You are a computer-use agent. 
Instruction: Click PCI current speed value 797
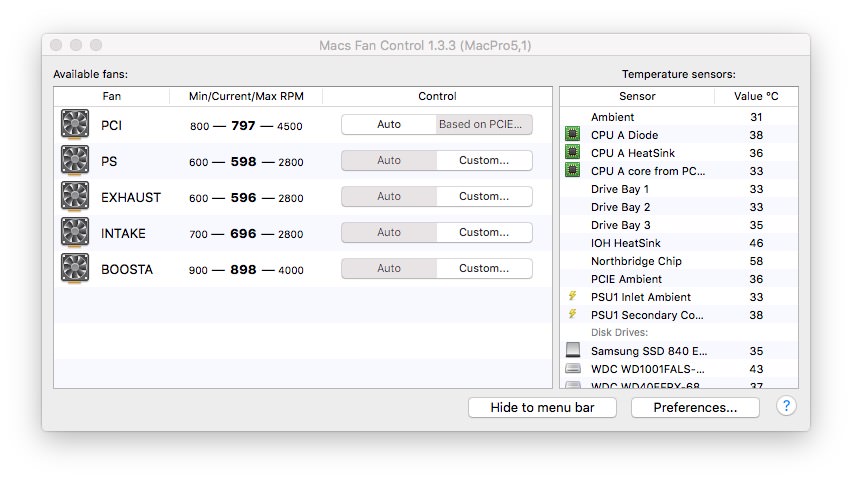click(243, 126)
